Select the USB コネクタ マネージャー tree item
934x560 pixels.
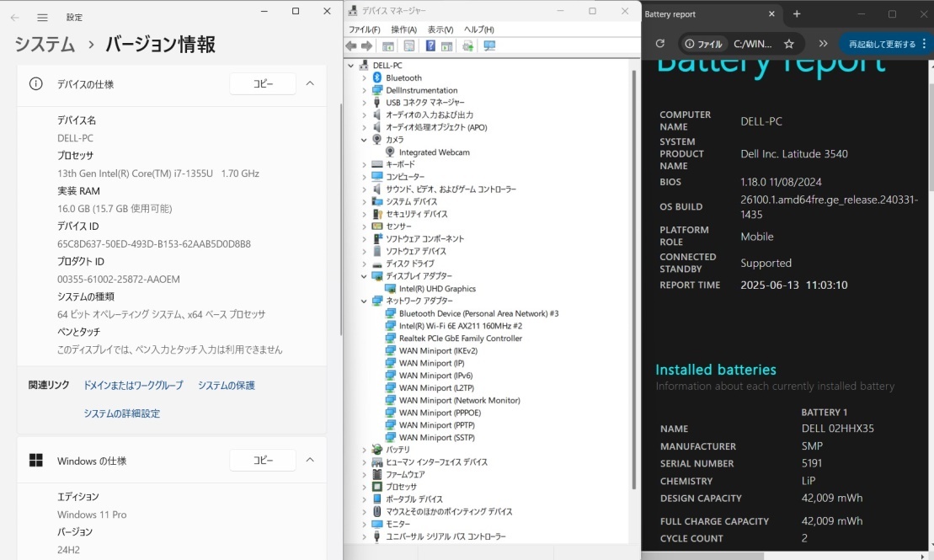pyautogui.click(x=425, y=103)
